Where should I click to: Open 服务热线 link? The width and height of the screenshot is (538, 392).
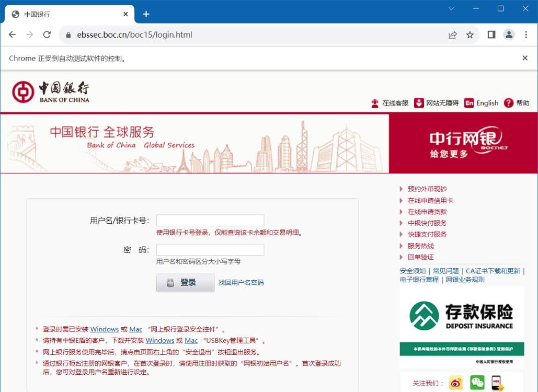421,246
